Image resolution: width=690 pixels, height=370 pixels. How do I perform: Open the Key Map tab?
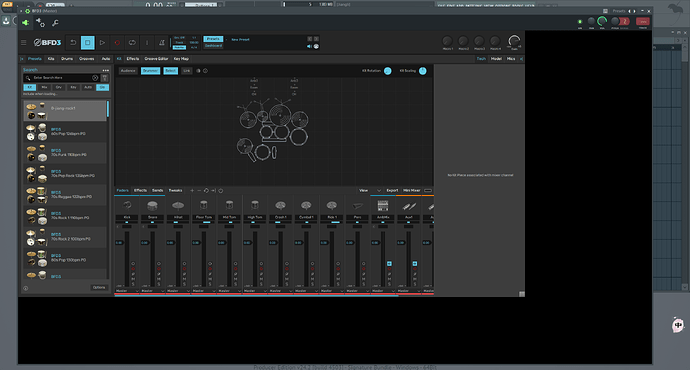pyautogui.click(x=181, y=59)
